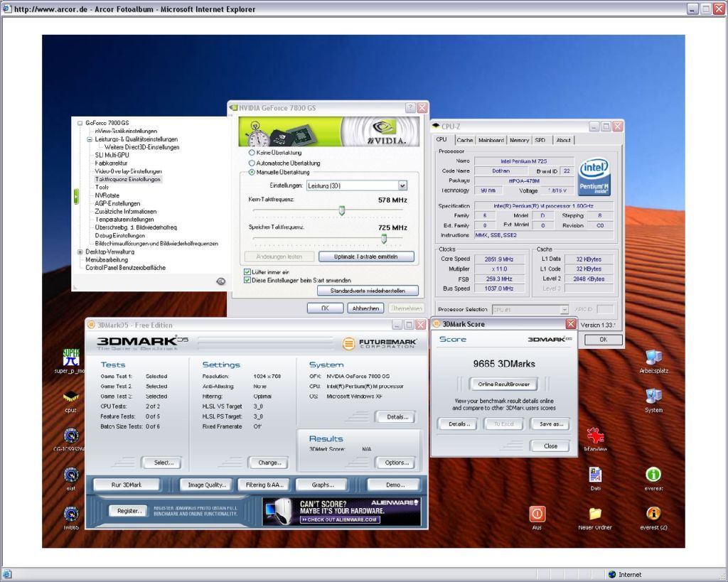
Task: Click the Speicher-Taktfrequenz slider handle
Action: (x=384, y=239)
